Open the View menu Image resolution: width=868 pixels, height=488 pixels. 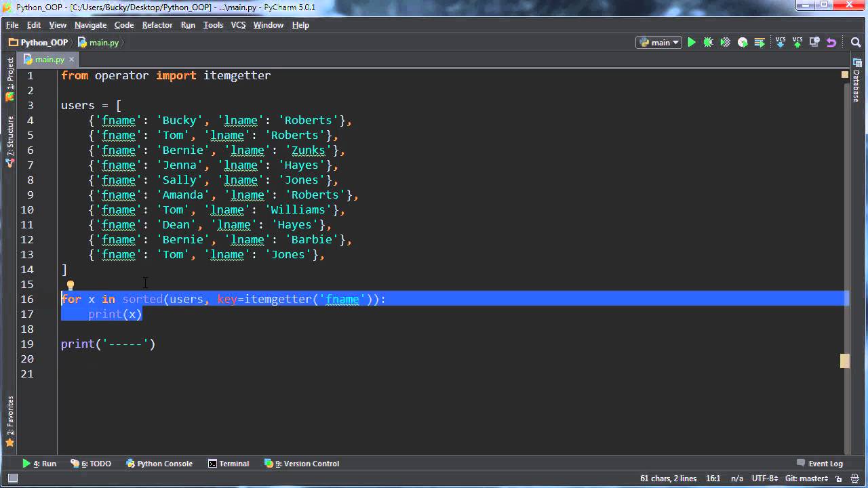coord(58,25)
